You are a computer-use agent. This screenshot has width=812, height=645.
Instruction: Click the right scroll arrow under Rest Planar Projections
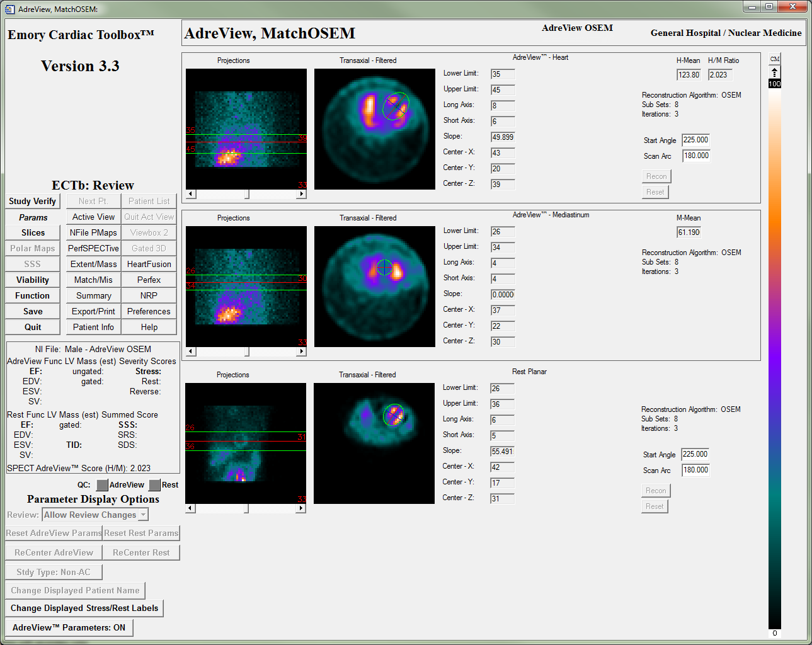301,508
